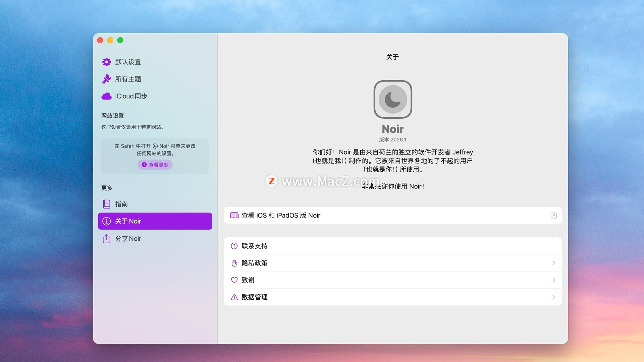Click the green fullscreen window button

point(120,40)
